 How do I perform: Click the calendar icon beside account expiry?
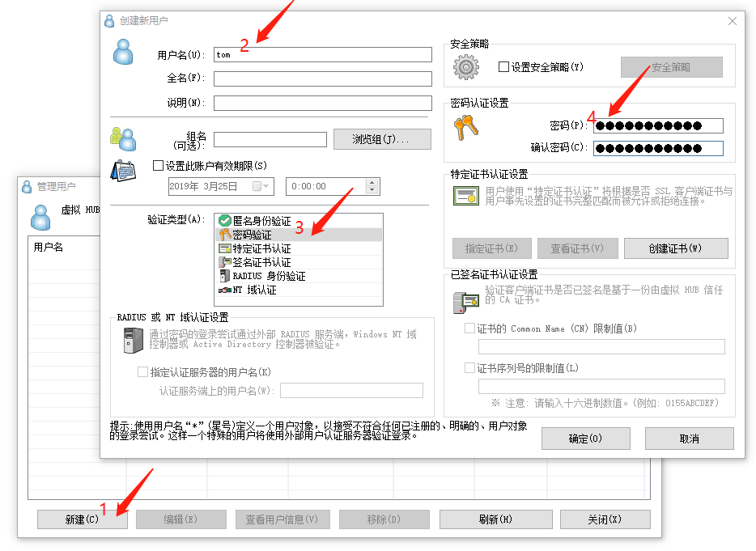[123, 171]
